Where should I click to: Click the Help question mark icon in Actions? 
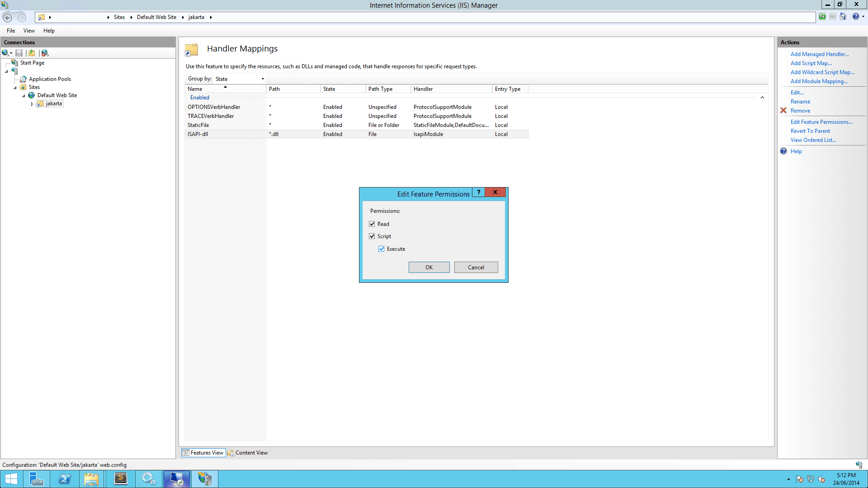pos(783,151)
